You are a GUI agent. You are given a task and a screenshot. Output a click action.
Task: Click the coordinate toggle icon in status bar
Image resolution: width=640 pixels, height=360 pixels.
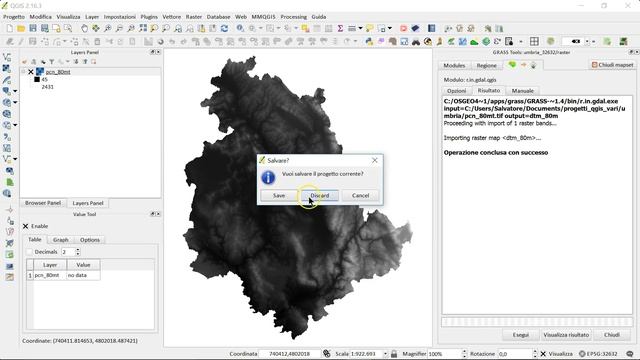327,353
